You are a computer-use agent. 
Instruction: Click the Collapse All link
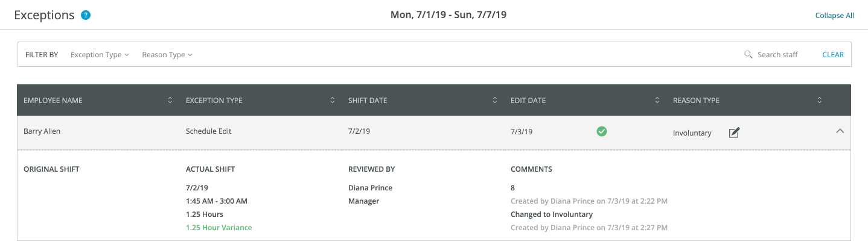pos(834,16)
